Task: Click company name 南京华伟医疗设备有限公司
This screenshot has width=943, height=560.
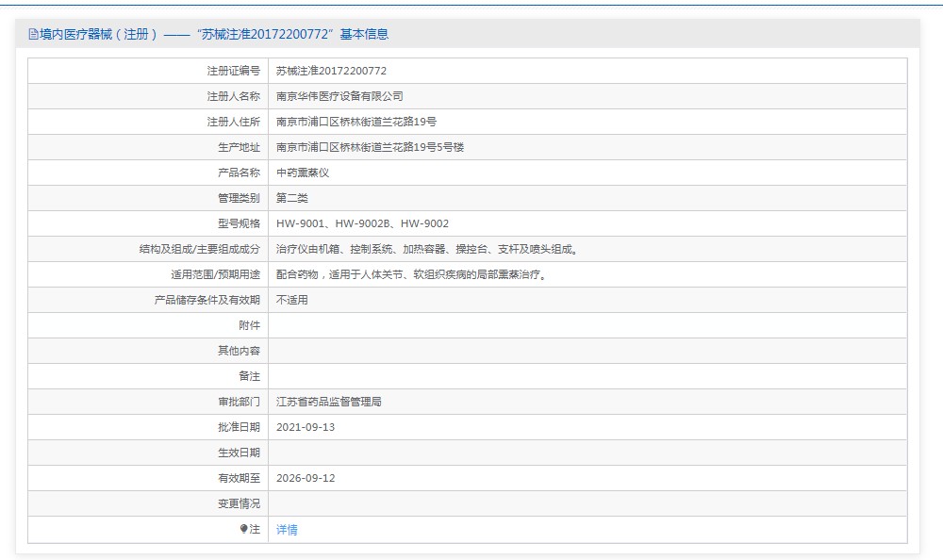Action: point(339,96)
